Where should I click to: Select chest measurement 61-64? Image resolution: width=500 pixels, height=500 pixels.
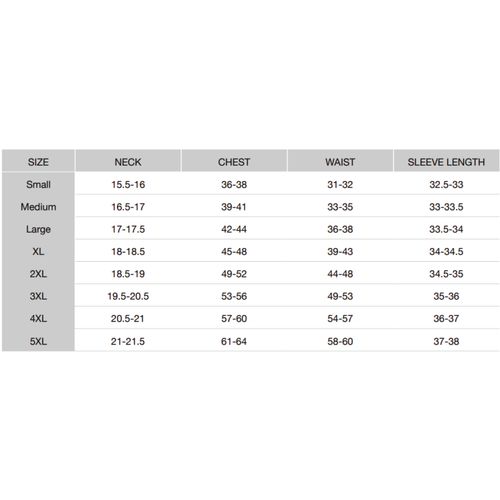click(234, 341)
